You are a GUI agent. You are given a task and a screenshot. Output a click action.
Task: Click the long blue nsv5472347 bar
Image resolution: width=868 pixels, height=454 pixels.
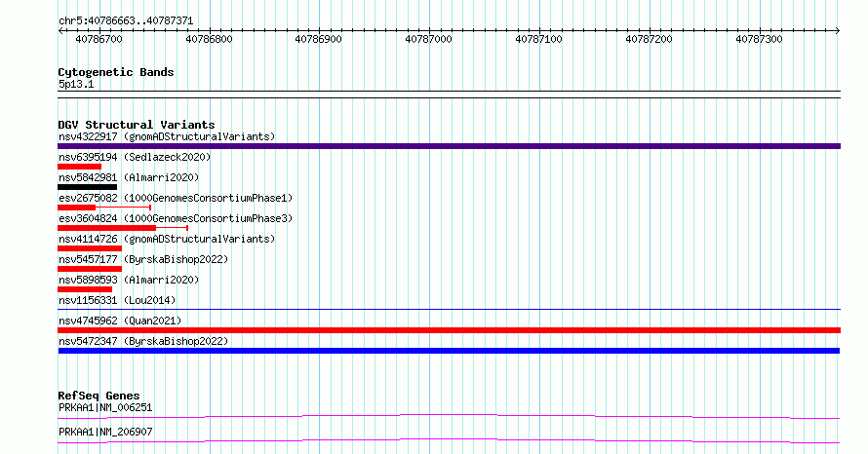pyautogui.click(x=449, y=351)
